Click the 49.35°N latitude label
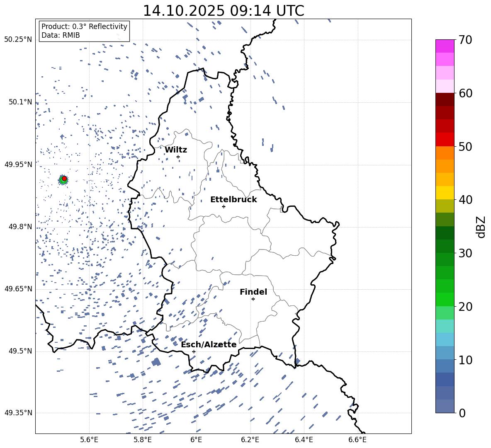 click(x=18, y=413)
